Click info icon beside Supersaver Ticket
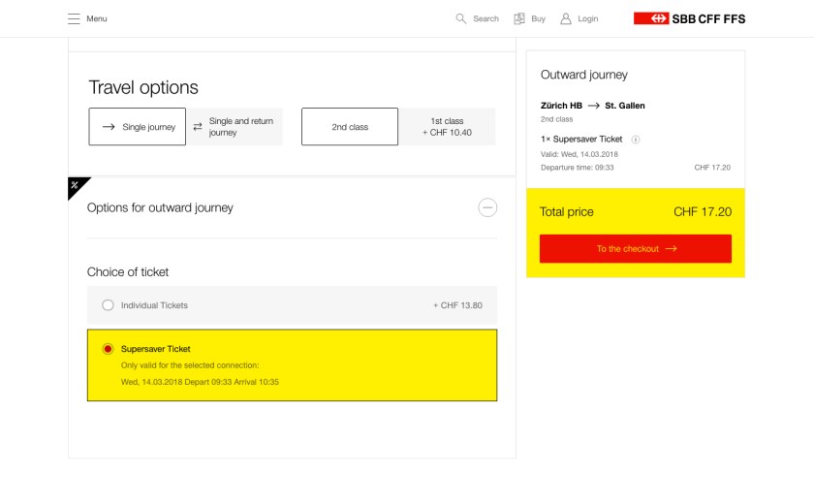Screen dimensions: 814x504 pos(636,140)
